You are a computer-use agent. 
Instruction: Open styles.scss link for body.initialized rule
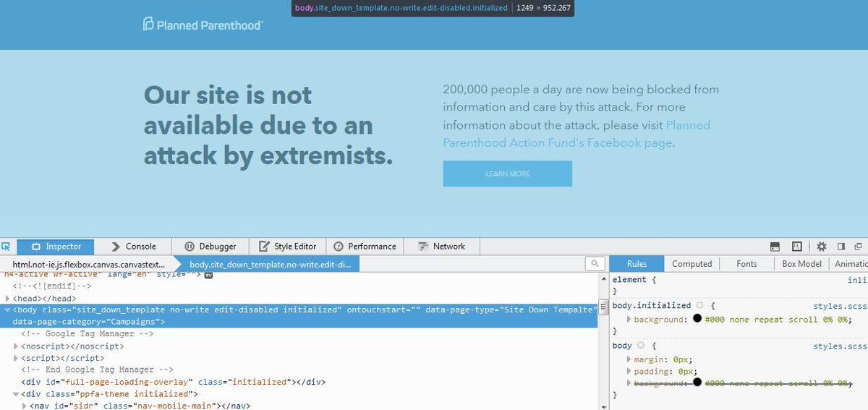click(x=839, y=306)
